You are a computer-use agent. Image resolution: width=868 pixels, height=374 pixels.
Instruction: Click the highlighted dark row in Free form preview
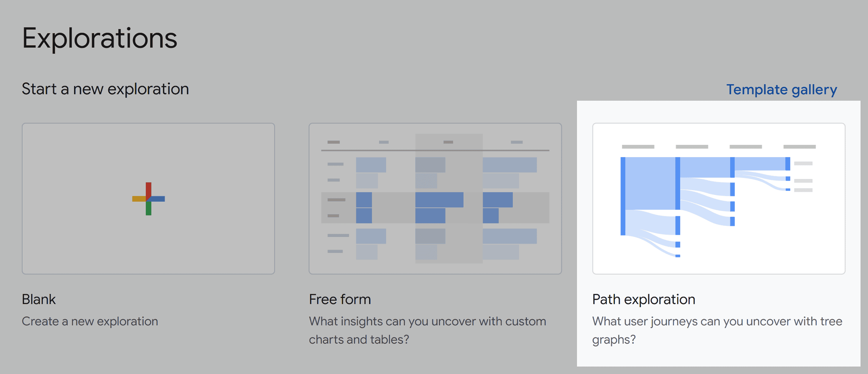tap(435, 207)
